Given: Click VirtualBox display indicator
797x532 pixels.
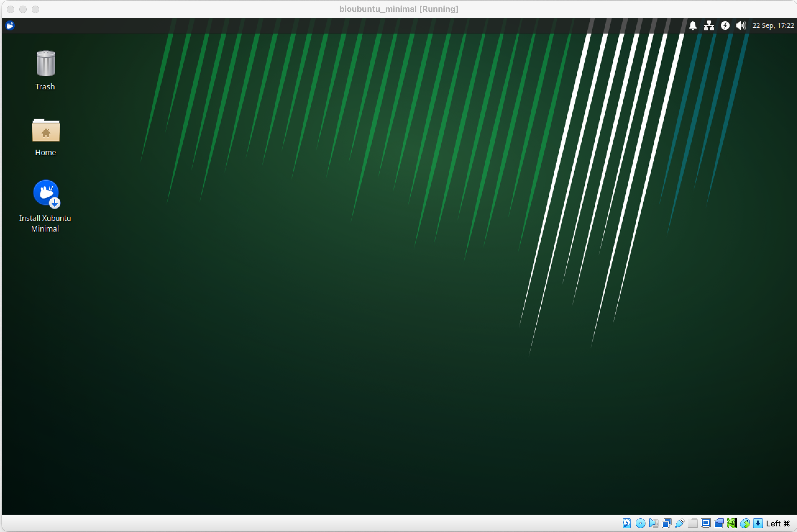Looking at the screenshot, I should click(x=706, y=523).
